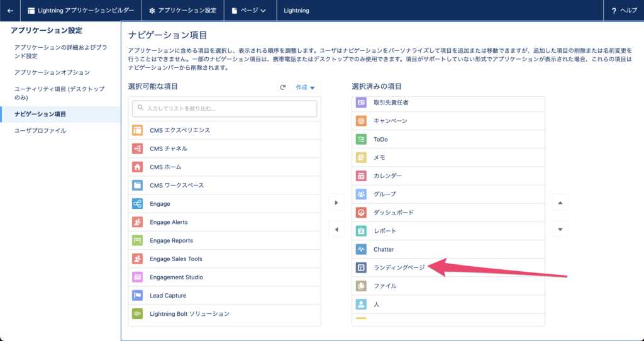
Task: Click ランディングページ text in selected list
Action: [x=399, y=267]
